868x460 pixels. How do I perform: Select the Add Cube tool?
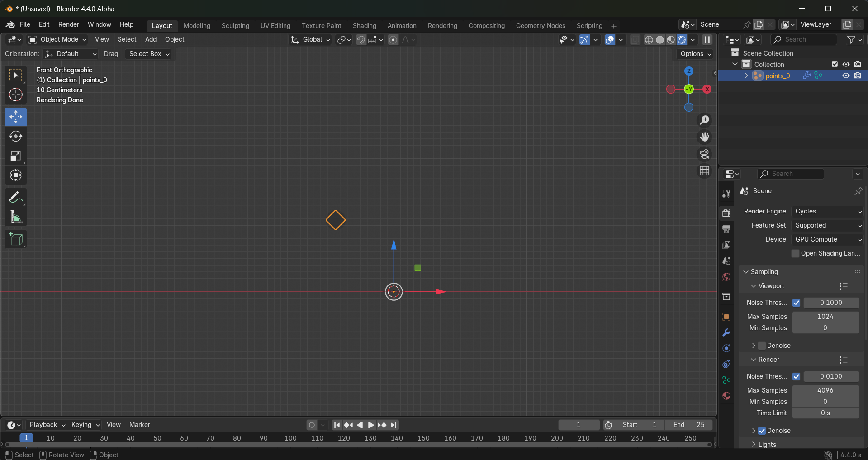16,239
